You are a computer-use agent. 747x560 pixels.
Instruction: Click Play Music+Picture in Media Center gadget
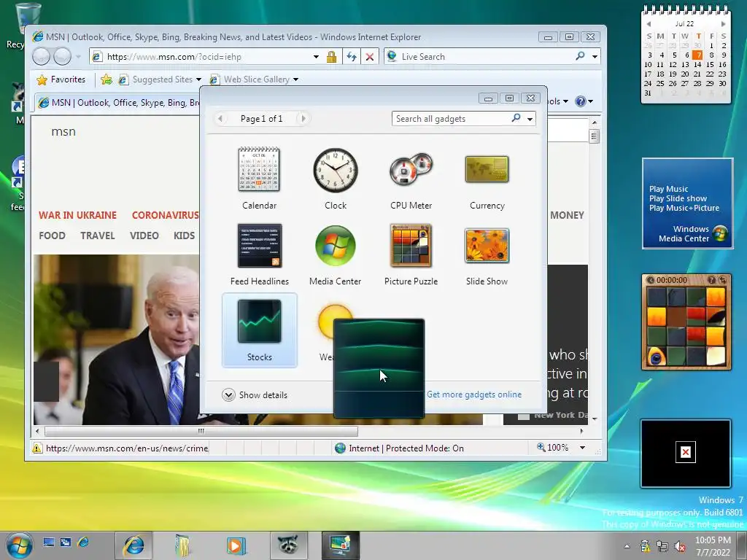pos(684,208)
